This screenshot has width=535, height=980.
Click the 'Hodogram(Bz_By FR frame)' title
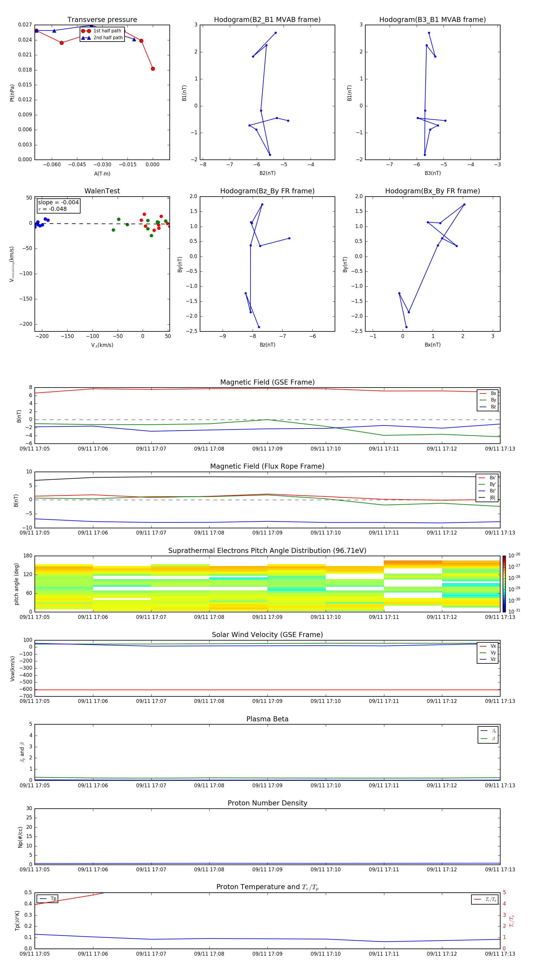pos(267,191)
